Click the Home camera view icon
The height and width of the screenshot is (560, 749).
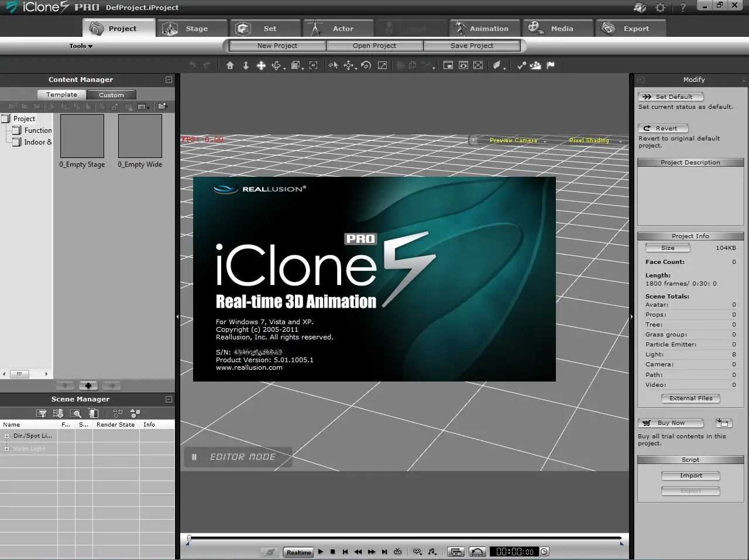tap(230, 66)
